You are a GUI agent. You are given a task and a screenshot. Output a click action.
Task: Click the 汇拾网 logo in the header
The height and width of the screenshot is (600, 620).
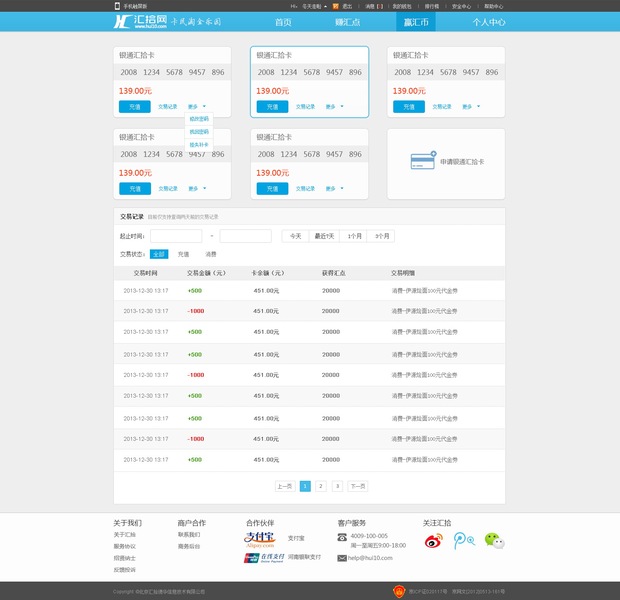[x=140, y=21]
